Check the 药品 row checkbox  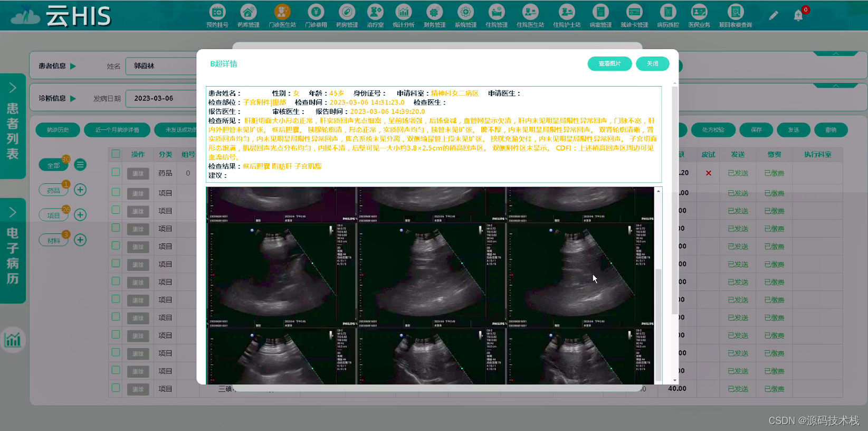coord(116,172)
